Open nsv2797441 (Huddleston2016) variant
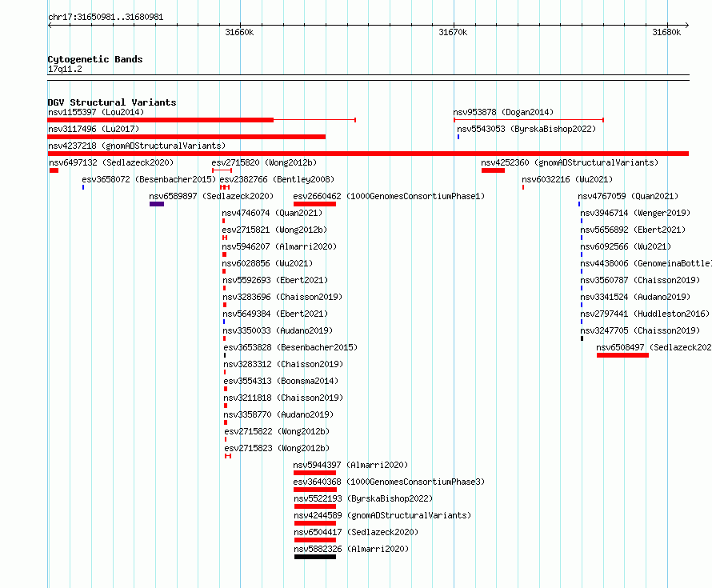 (646, 314)
